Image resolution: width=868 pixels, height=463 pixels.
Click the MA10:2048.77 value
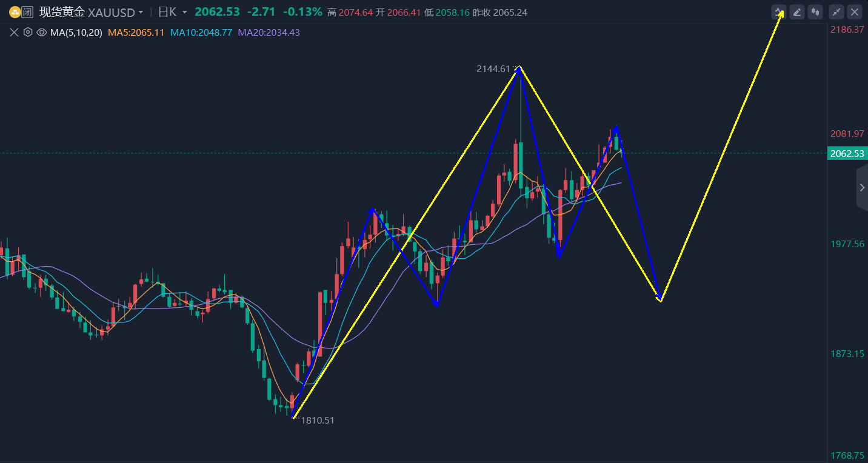(x=201, y=33)
